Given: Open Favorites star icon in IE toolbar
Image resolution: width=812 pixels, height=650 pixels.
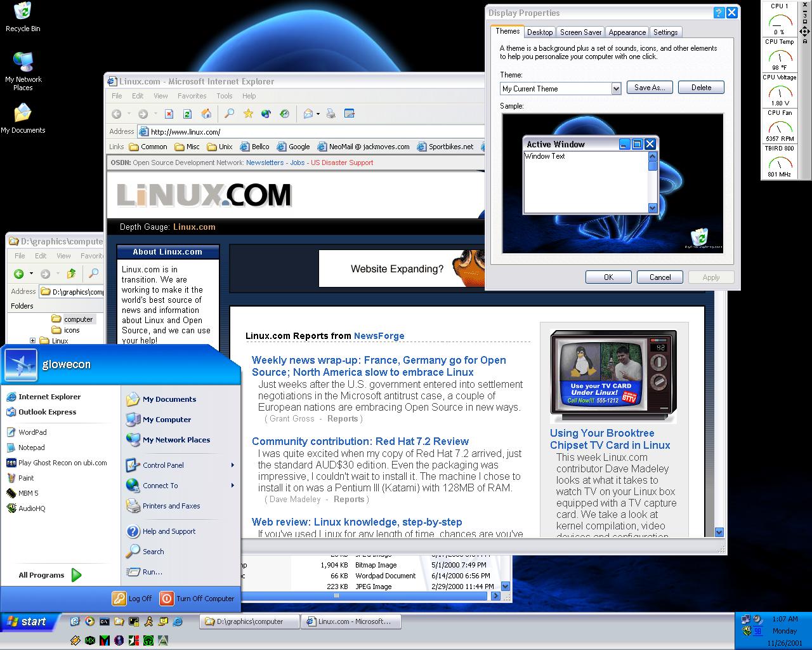Looking at the screenshot, I should pyautogui.click(x=248, y=114).
